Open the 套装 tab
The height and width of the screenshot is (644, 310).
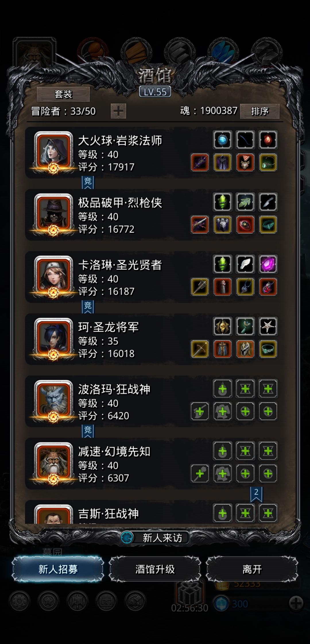[x=63, y=94]
